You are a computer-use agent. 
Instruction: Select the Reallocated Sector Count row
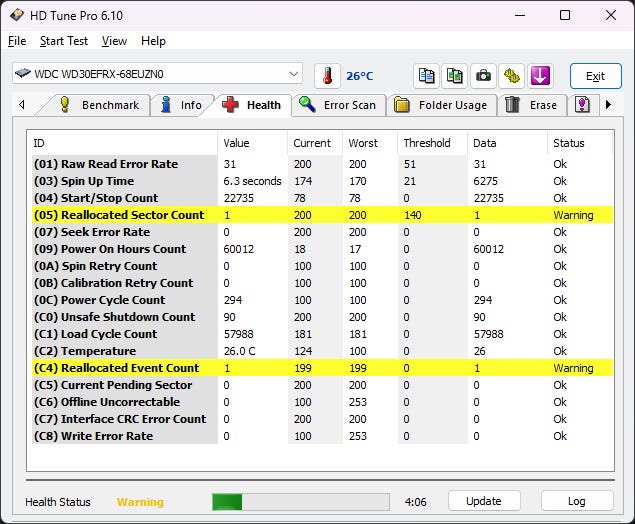322,215
